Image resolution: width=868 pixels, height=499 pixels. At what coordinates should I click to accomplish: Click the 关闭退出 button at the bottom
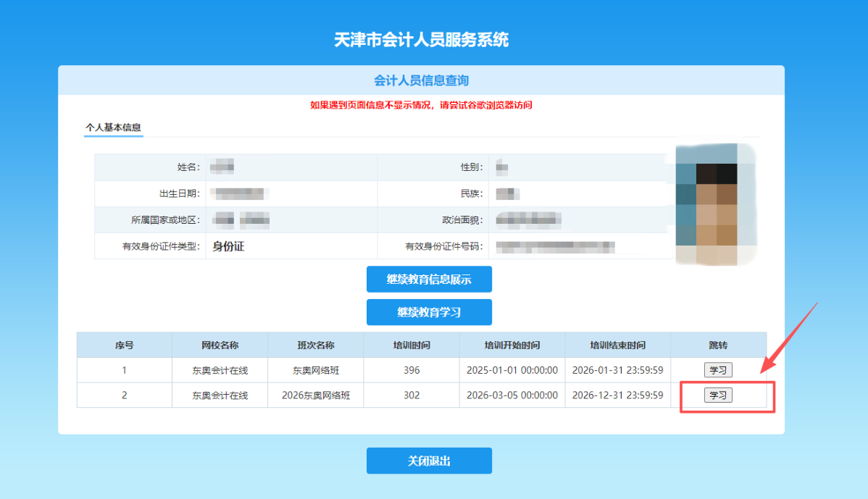pos(429,461)
